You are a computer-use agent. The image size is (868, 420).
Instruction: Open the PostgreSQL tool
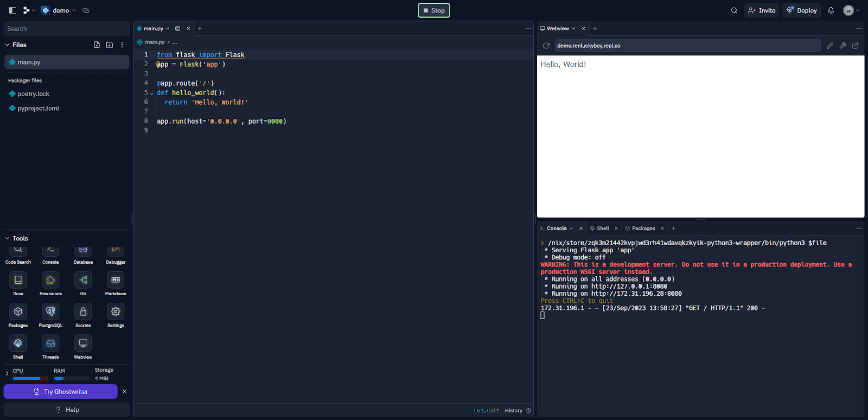pyautogui.click(x=50, y=312)
